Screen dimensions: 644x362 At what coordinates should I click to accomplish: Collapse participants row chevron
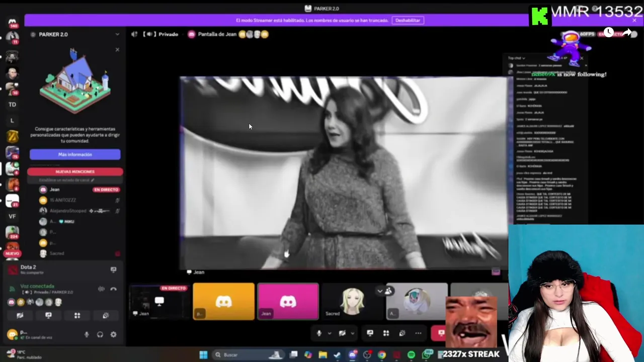(x=380, y=291)
